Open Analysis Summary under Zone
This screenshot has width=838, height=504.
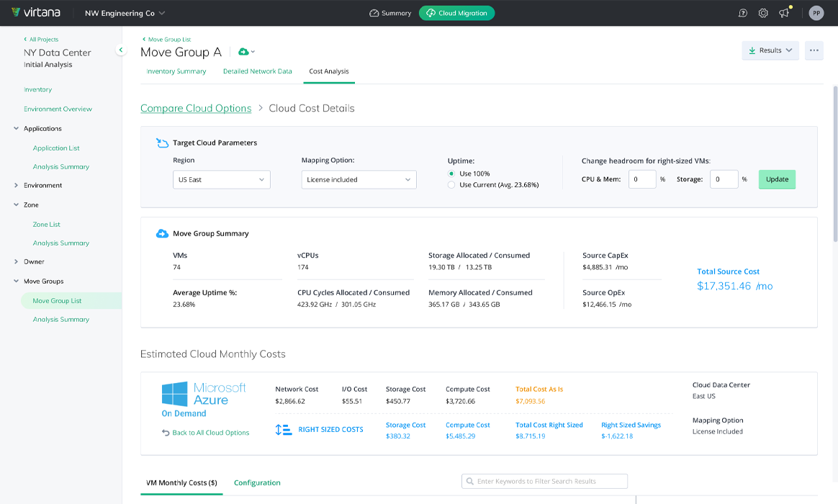61,243
